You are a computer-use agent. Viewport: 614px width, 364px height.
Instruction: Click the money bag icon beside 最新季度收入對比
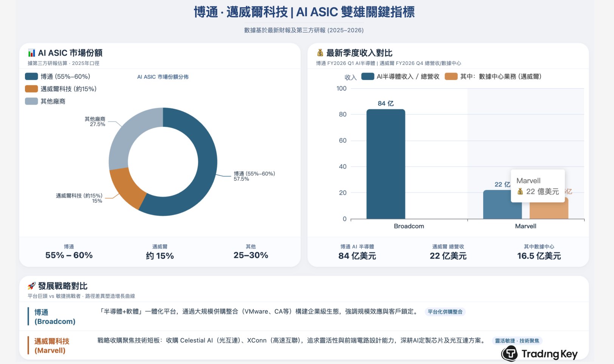pos(320,53)
